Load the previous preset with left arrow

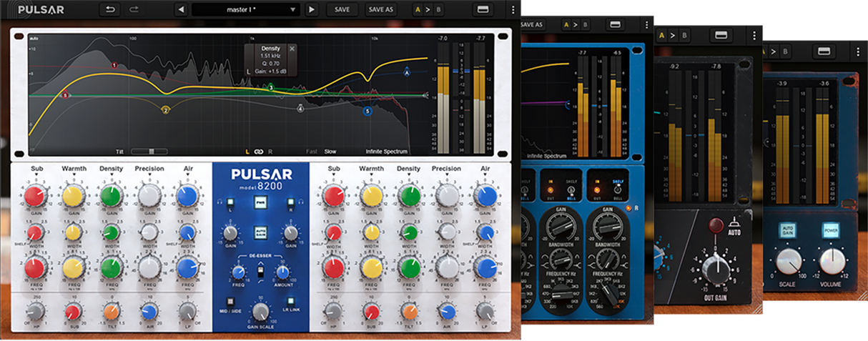pos(180,10)
